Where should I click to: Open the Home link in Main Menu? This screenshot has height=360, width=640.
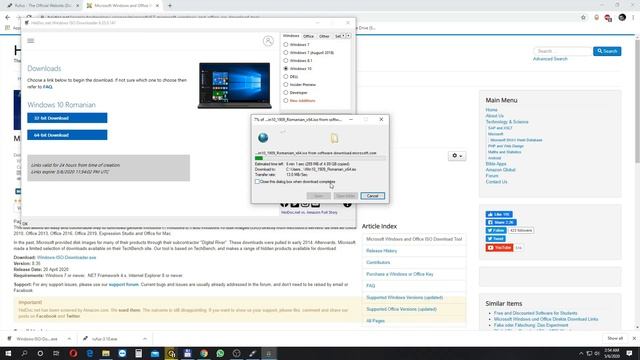point(491,110)
